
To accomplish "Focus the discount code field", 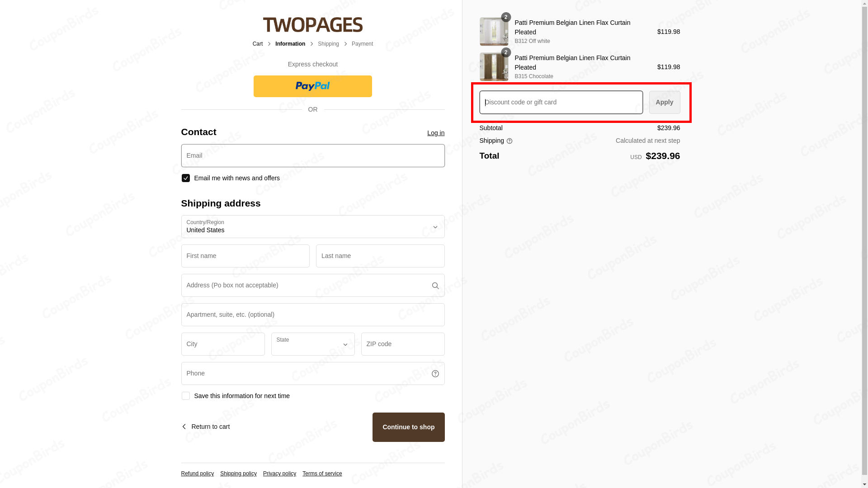I will pos(561,102).
